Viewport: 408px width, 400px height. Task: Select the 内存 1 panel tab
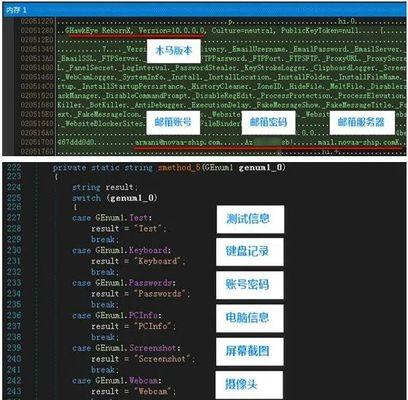(16, 10)
